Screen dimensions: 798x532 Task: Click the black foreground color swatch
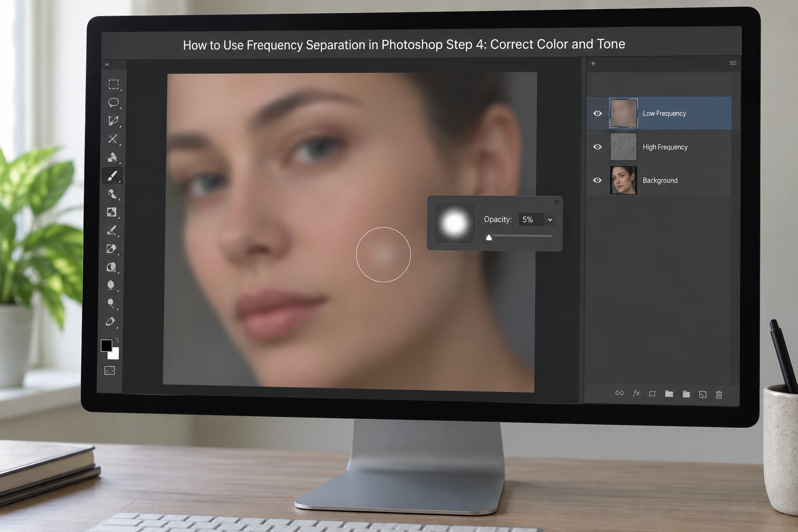coord(106,345)
